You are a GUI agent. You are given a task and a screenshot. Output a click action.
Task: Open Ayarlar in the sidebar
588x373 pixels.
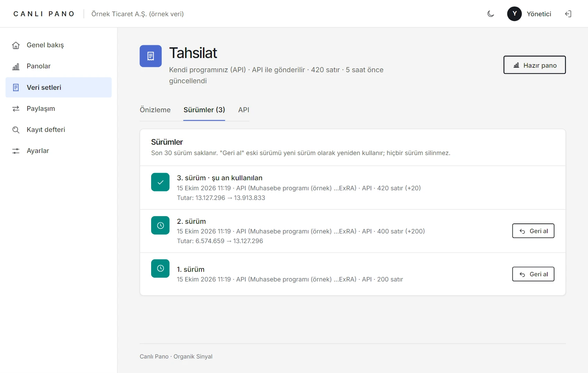[x=59, y=151]
